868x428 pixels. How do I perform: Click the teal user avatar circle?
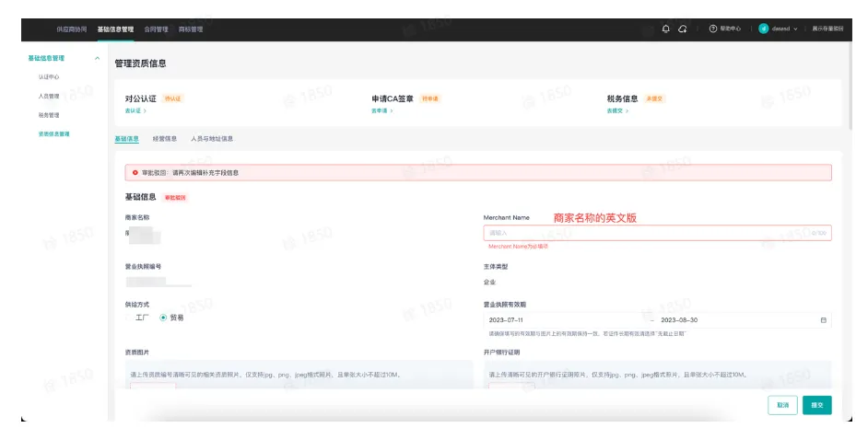[x=763, y=29]
